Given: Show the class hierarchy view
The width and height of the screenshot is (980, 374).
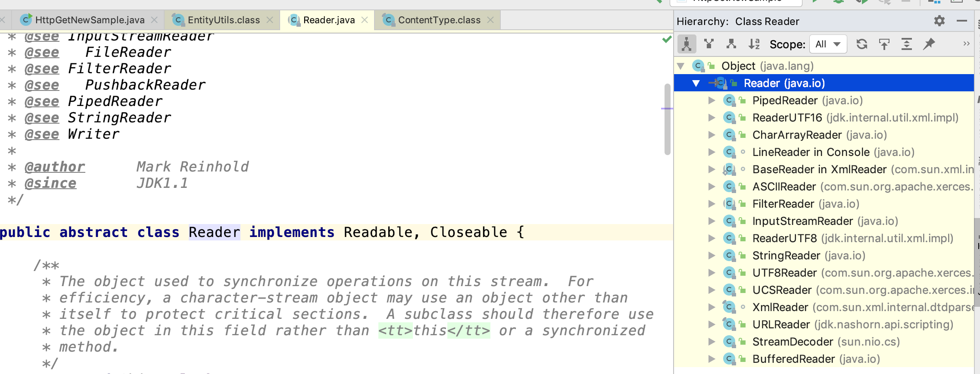Looking at the screenshot, I should coord(687,44).
